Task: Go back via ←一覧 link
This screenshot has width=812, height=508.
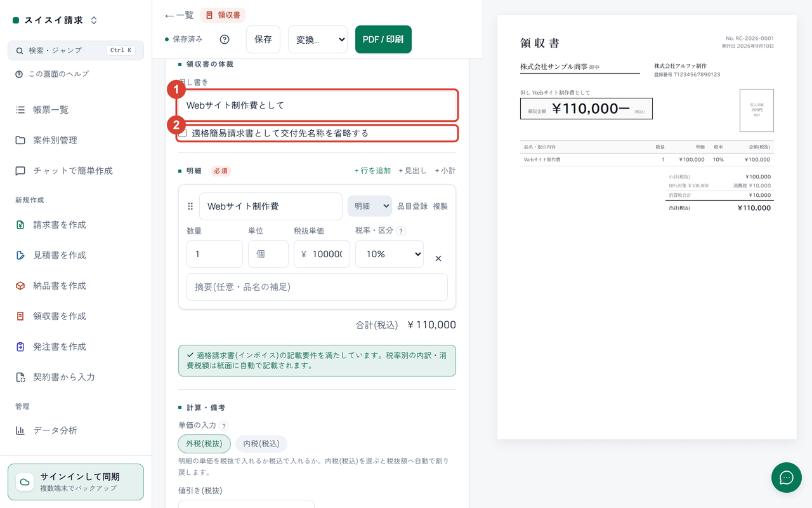Action: 180,15
